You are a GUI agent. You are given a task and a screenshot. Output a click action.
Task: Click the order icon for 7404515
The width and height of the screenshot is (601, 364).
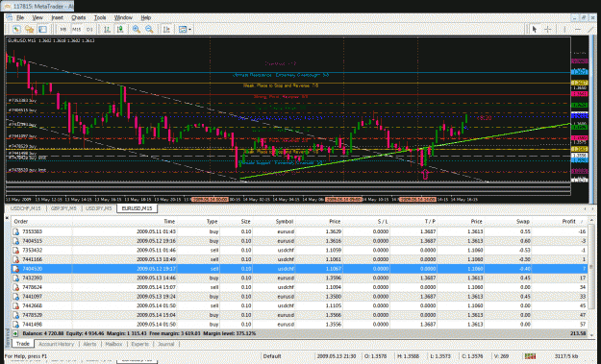click(x=15, y=241)
